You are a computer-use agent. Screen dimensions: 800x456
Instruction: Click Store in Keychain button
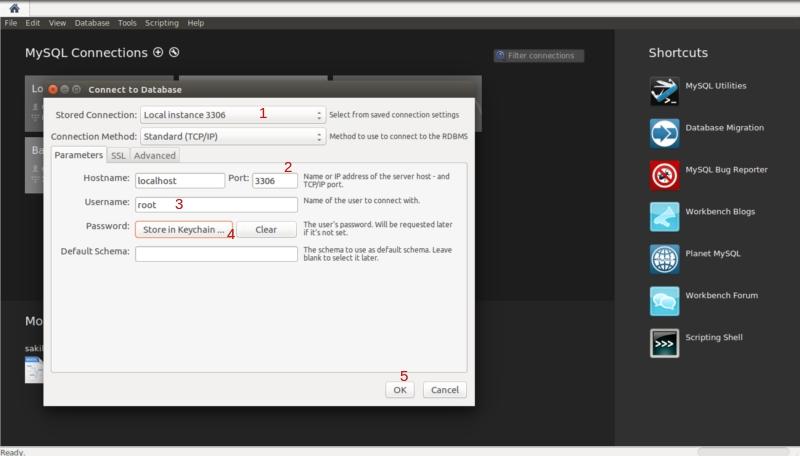point(184,230)
